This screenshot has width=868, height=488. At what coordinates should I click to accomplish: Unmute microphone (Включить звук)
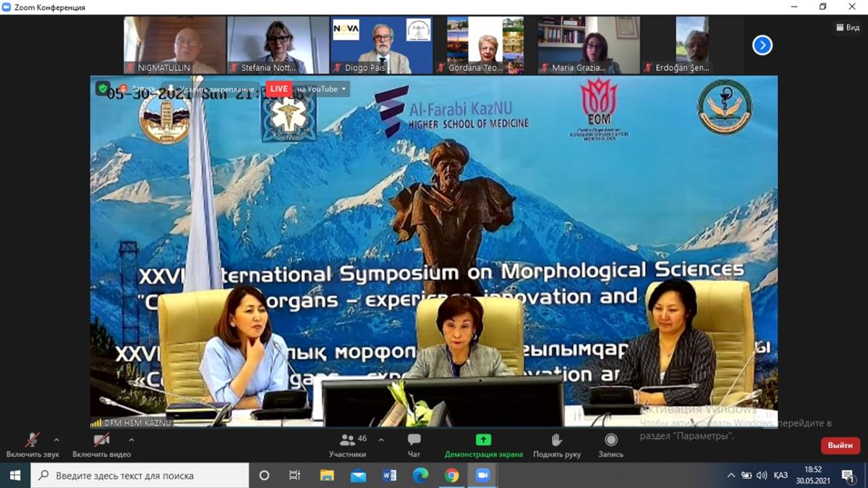click(x=33, y=445)
